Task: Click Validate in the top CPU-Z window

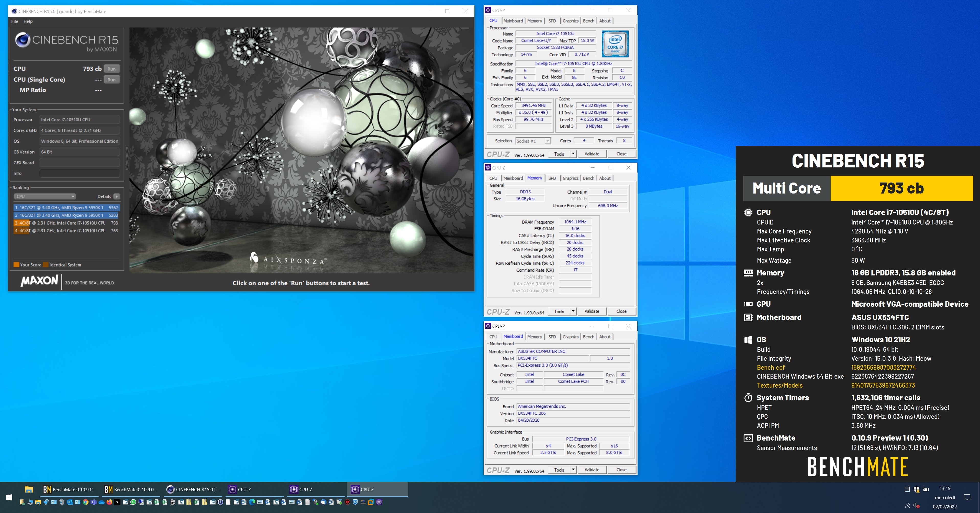Action: [592, 154]
